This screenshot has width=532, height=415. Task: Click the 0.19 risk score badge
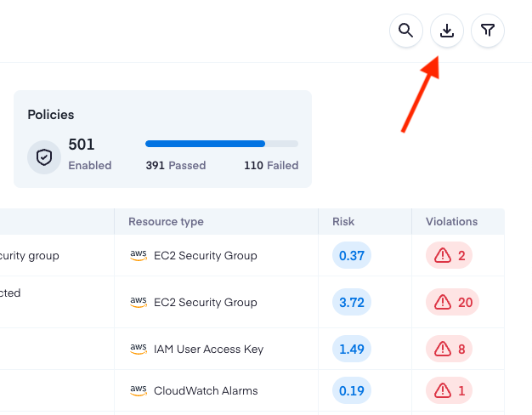(352, 390)
